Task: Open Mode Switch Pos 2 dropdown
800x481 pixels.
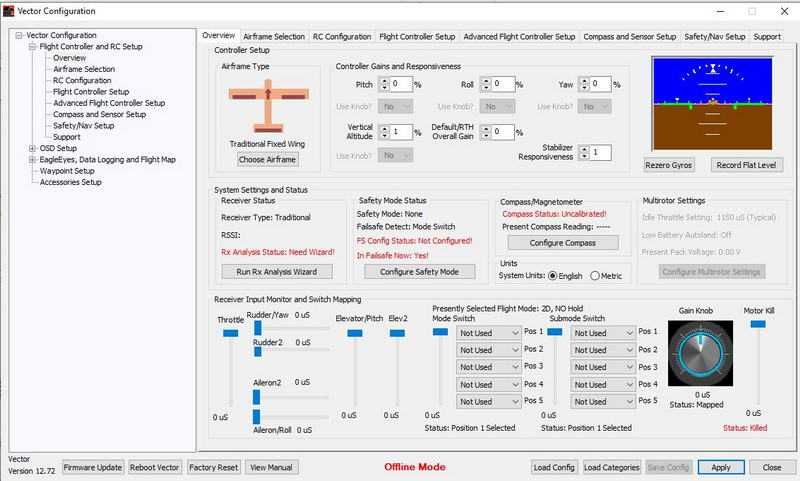Action: click(x=488, y=350)
